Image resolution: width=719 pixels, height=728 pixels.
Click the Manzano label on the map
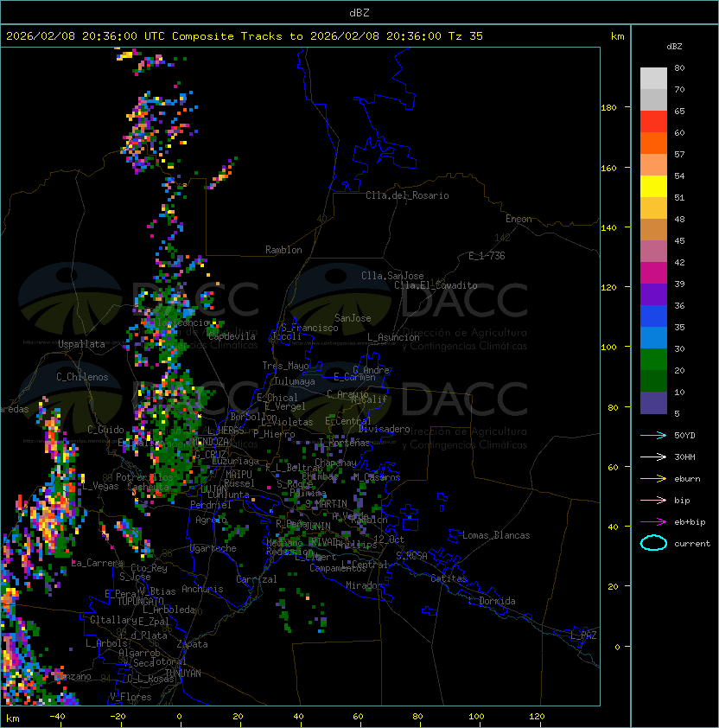tap(73, 676)
